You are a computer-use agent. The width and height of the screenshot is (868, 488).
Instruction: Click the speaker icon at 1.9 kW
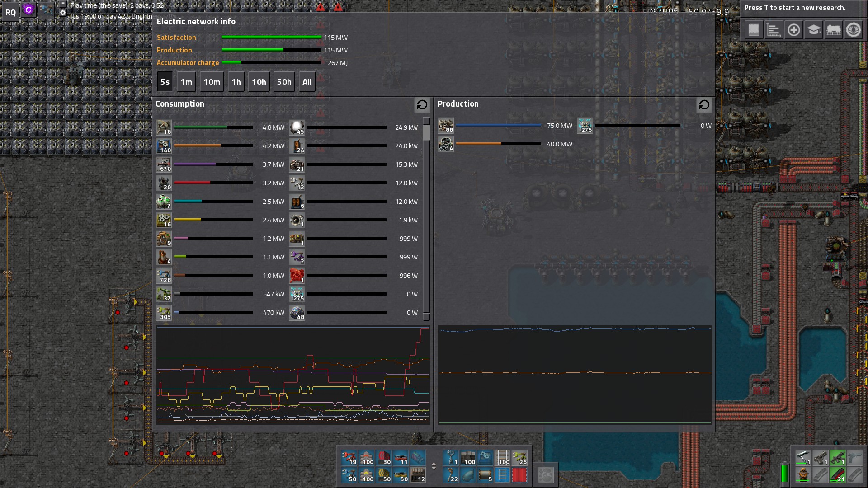(297, 220)
